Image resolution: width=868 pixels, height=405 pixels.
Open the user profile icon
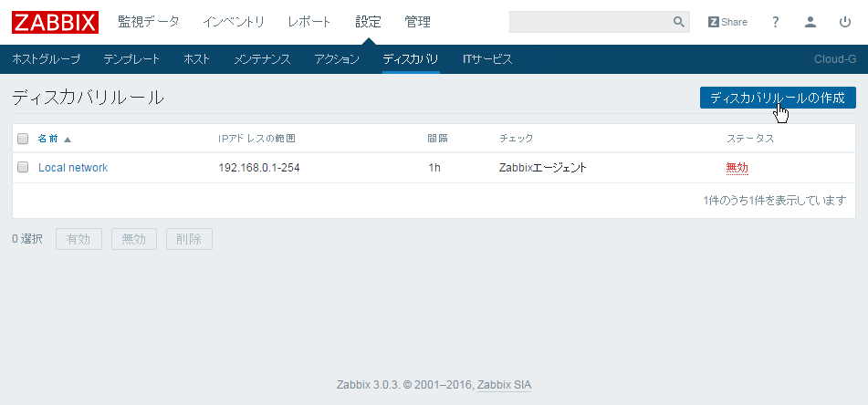(810, 22)
